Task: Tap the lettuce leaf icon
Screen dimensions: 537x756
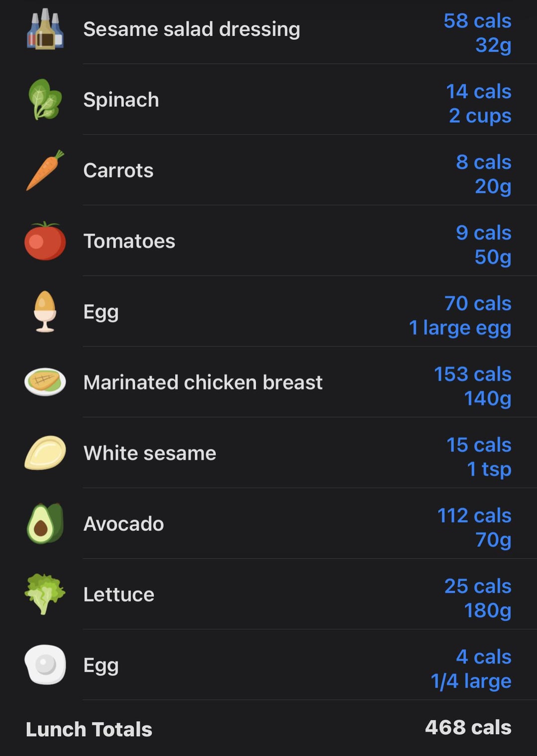Action: pos(45,594)
